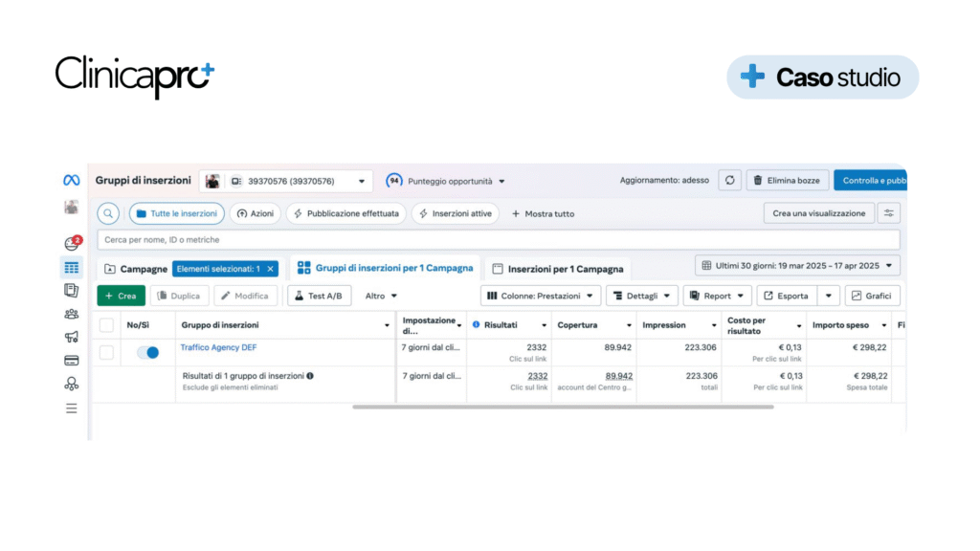
Task: Click Elimina bozze button
Action: pos(788,181)
